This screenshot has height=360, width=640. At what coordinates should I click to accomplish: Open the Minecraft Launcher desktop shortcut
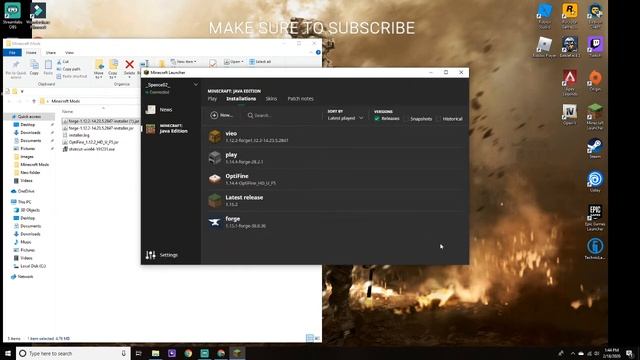click(x=595, y=117)
